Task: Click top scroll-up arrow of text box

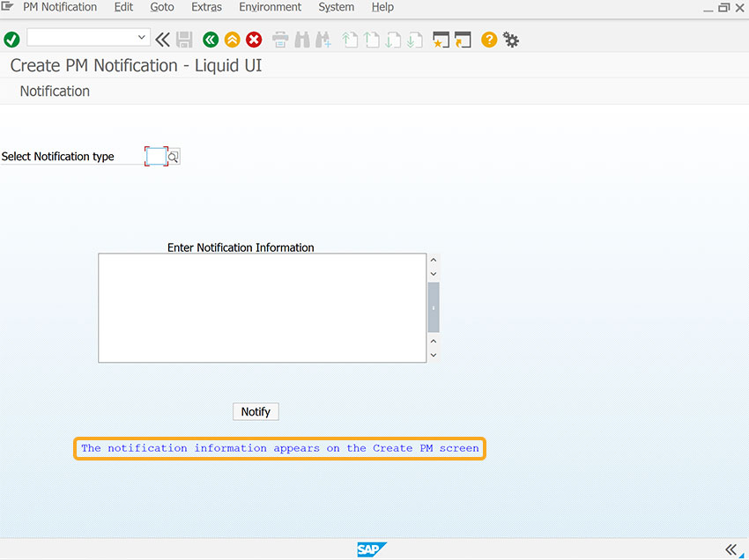Action: tap(434, 260)
